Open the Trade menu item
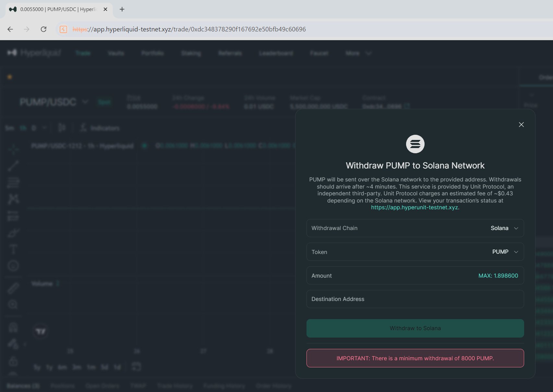 tap(83, 53)
